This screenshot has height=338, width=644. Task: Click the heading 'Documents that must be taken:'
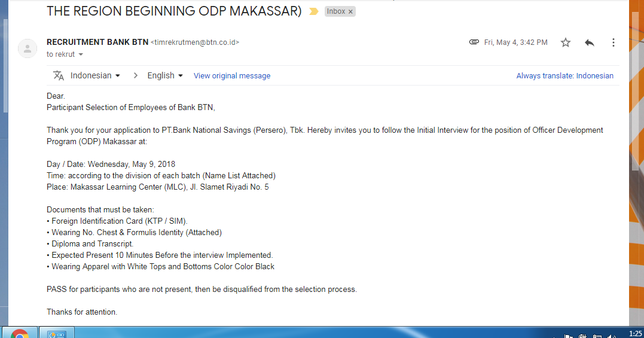pos(100,209)
